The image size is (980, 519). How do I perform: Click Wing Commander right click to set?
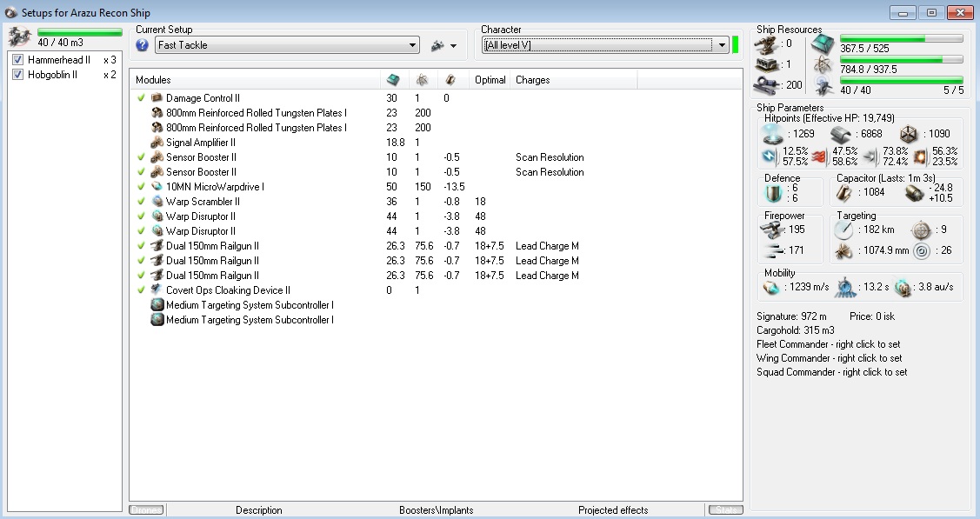pos(830,358)
